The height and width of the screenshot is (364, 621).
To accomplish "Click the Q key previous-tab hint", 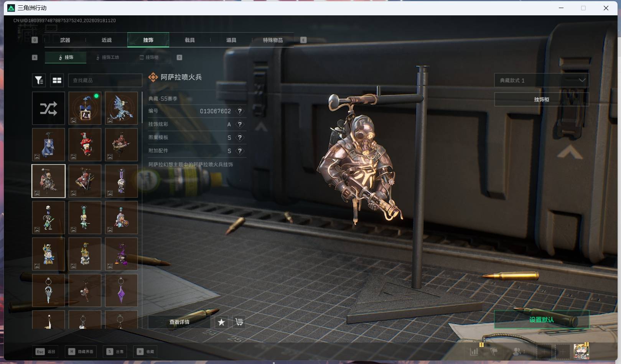I will [x=35, y=40].
